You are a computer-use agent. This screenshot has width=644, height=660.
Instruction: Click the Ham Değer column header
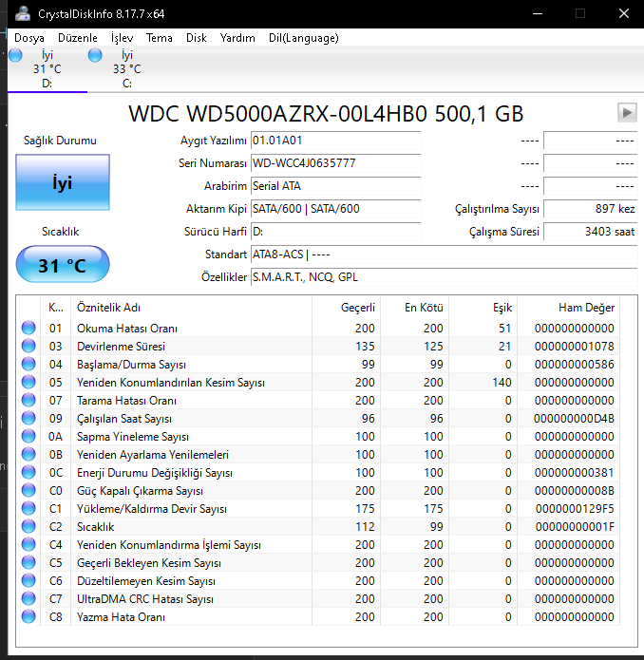[x=569, y=308]
